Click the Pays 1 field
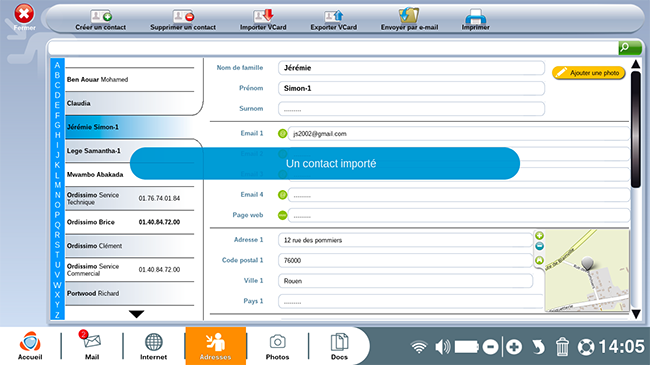 [410, 301]
